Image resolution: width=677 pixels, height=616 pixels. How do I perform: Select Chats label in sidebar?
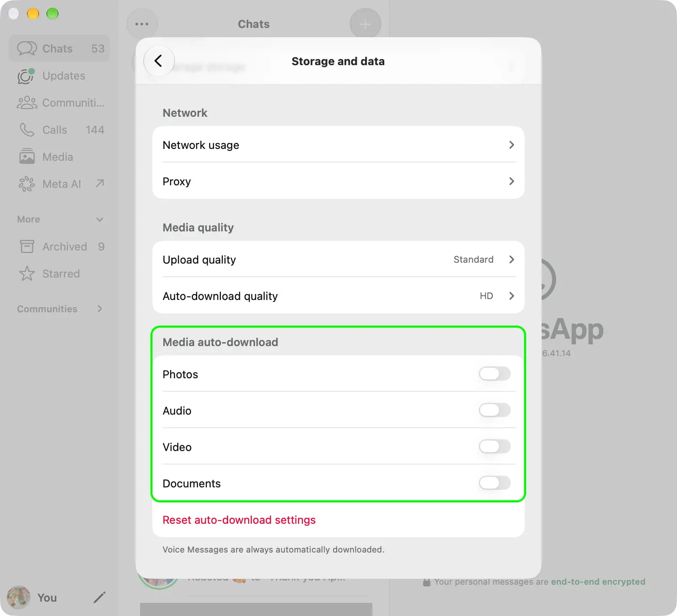pos(58,49)
